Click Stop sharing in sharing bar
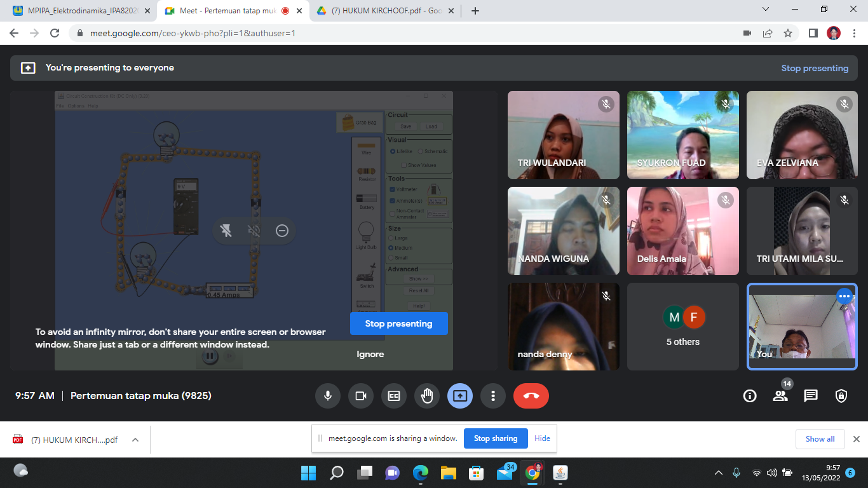The width and height of the screenshot is (868, 488). [496, 438]
